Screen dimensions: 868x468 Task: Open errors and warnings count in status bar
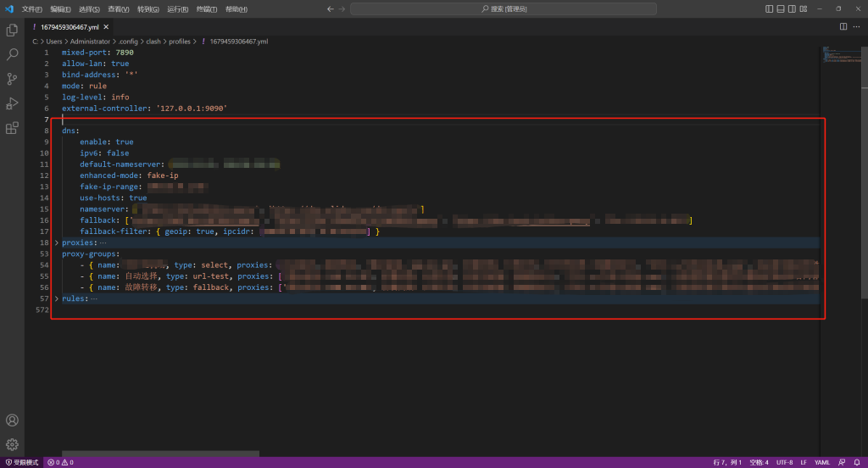pyautogui.click(x=60, y=462)
